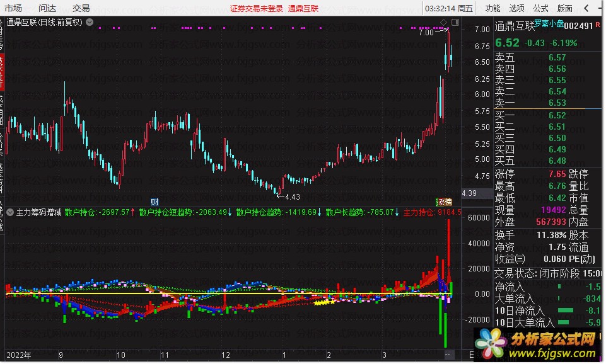The width and height of the screenshot is (606, 364).
Task: Click the 散户持仓趋势:-1419.69 indicator value
Action: 279,212
